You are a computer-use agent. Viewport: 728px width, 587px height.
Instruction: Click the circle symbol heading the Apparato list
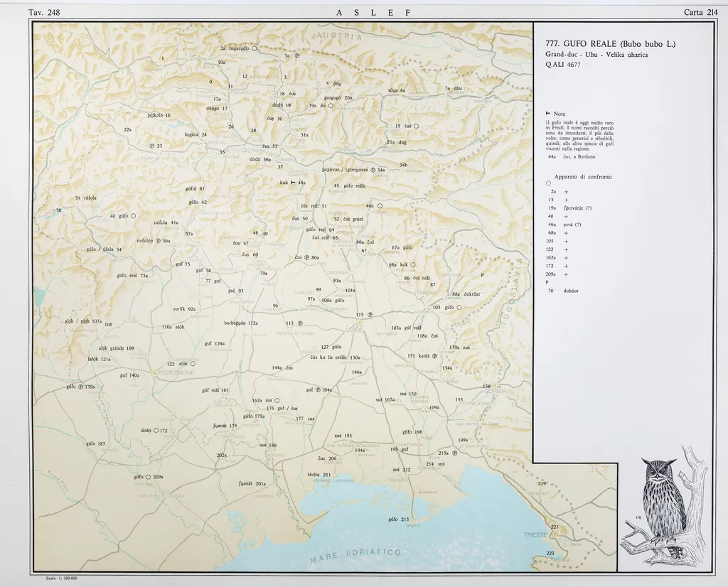click(x=549, y=183)
